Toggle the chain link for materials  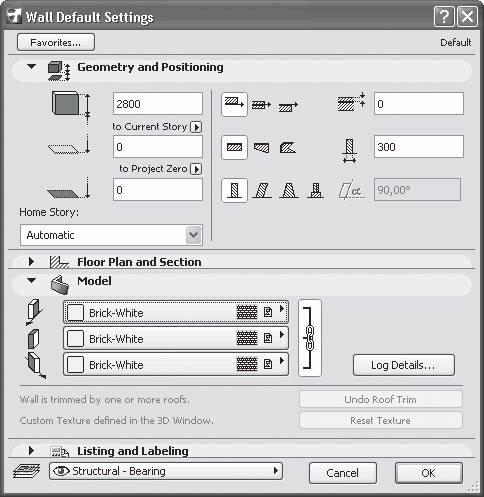(x=310, y=338)
